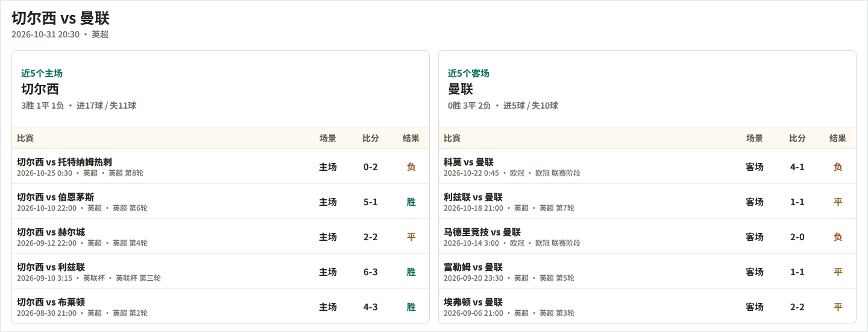Click the 比分 column header in 曼联 table
Screen dimensions: 868x332
pyautogui.click(x=797, y=138)
